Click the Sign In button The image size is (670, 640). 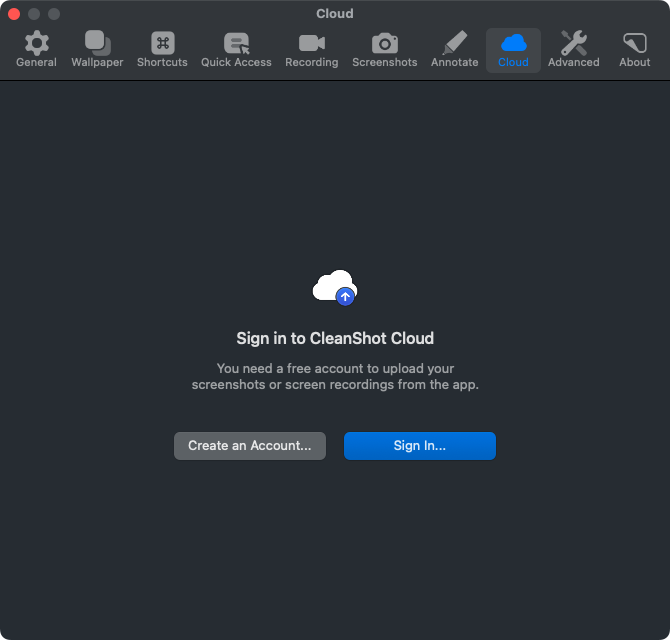coord(420,446)
